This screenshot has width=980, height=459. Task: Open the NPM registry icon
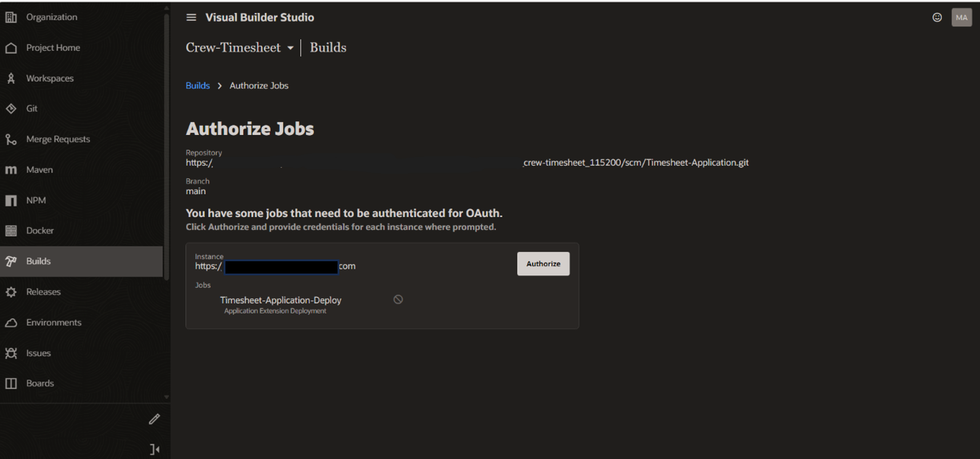[11, 200]
